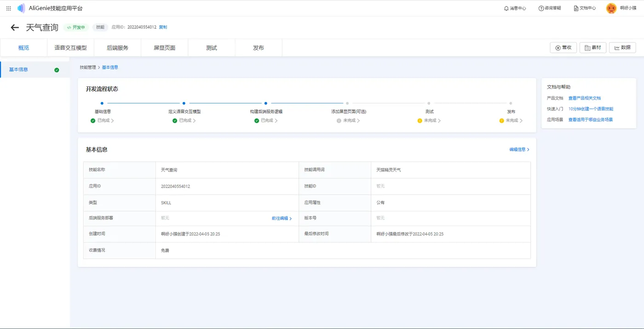Open 前往编辑 for 后端服务部署
Image resolution: width=644 pixels, height=329 pixels.
[x=282, y=218]
